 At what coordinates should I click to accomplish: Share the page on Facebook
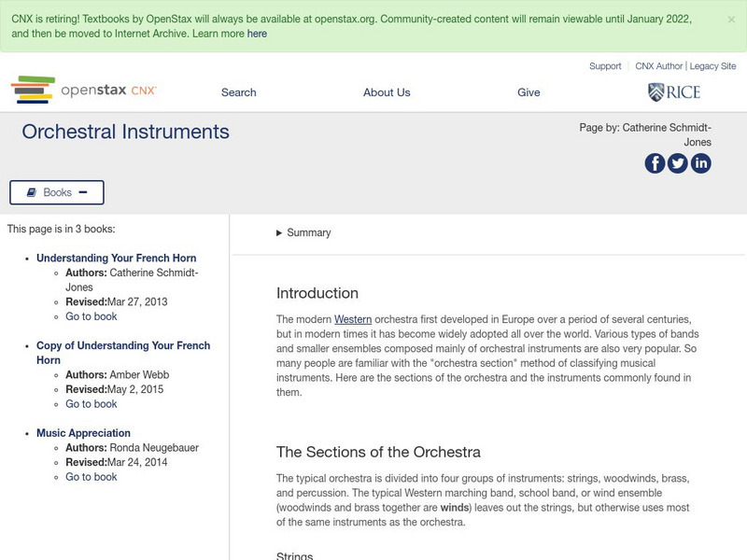coord(654,164)
